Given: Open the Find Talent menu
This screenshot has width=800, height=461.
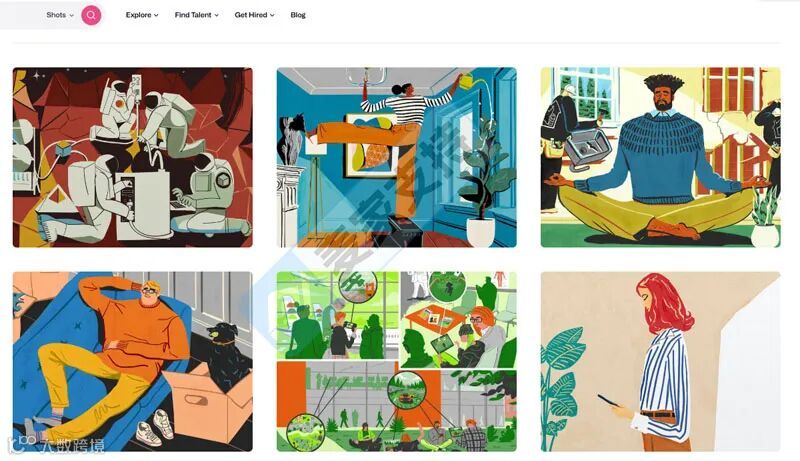Looking at the screenshot, I should (196, 15).
